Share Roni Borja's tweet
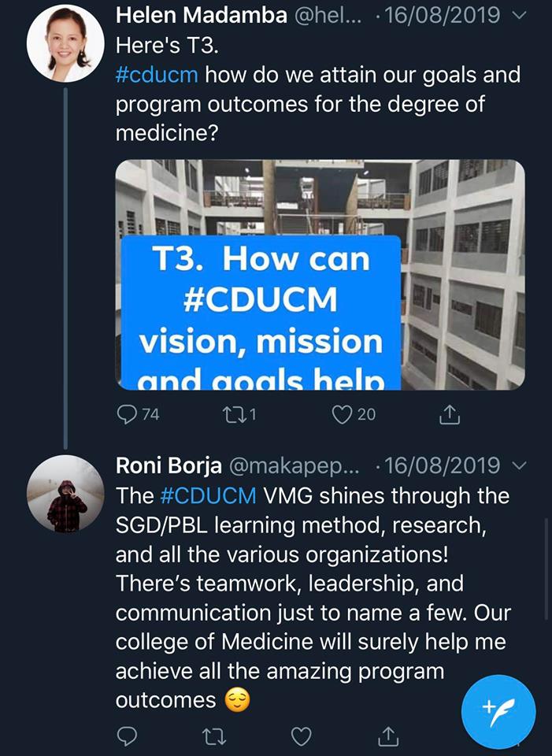552x756 pixels. tap(387, 736)
